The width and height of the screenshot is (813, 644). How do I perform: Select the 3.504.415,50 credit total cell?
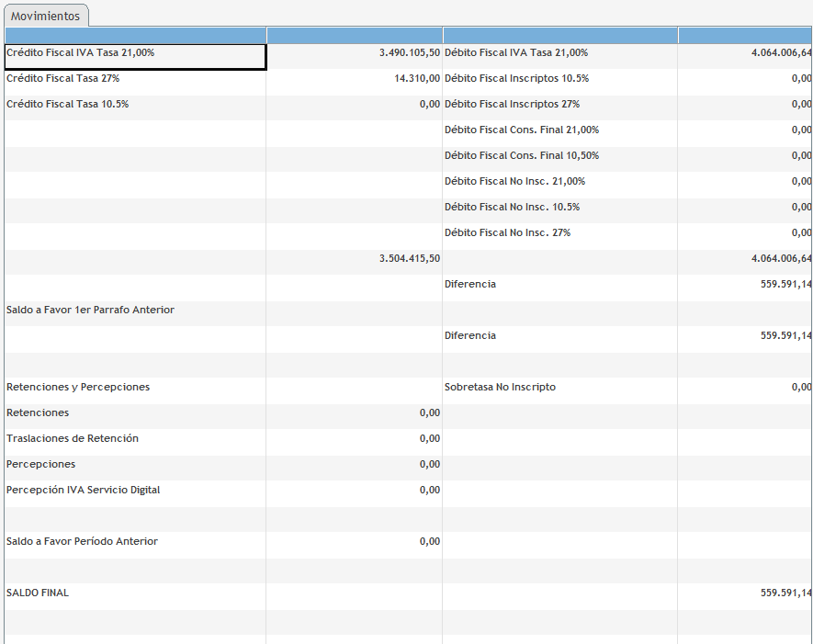coord(355,259)
